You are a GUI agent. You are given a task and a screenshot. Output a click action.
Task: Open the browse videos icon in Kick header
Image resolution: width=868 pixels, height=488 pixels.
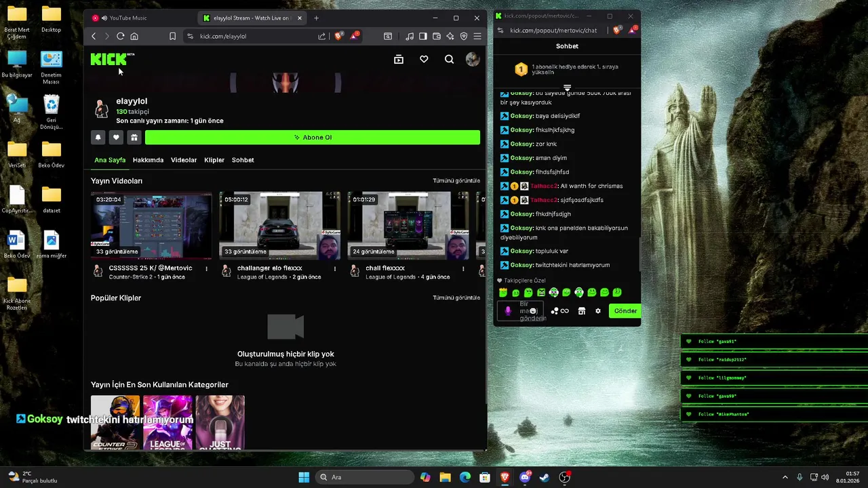click(399, 60)
